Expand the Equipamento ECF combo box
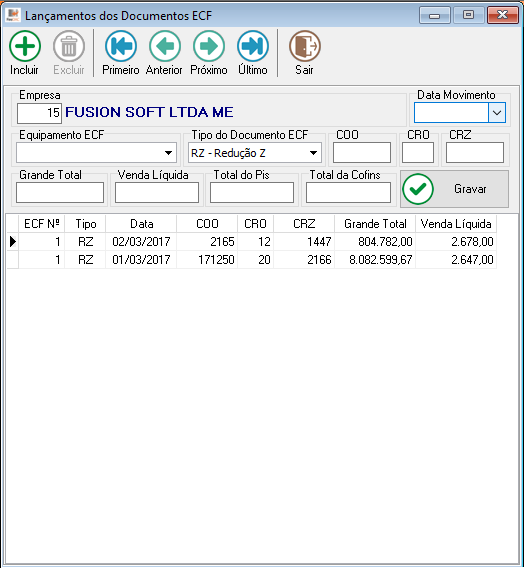Image resolution: width=524 pixels, height=568 pixels. pyautogui.click(x=168, y=153)
